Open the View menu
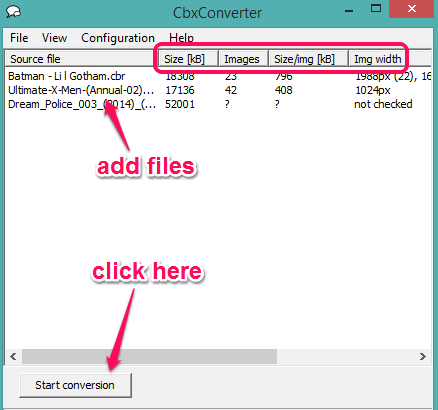The width and height of the screenshot is (438, 410). tap(54, 38)
